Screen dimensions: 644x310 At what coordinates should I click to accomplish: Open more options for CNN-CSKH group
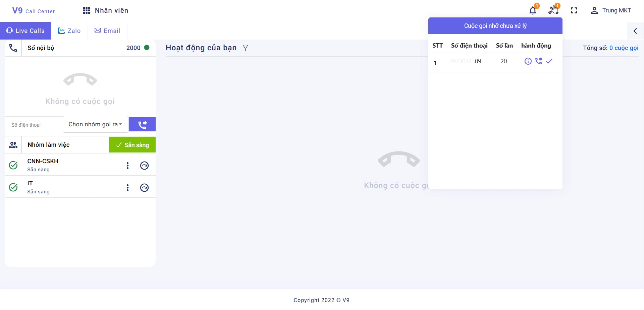127,166
